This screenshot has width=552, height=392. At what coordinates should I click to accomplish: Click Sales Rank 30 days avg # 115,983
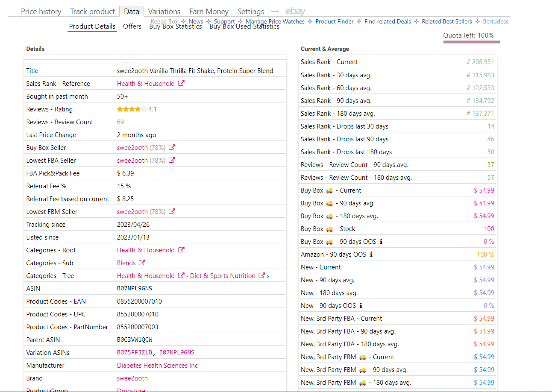coord(480,75)
